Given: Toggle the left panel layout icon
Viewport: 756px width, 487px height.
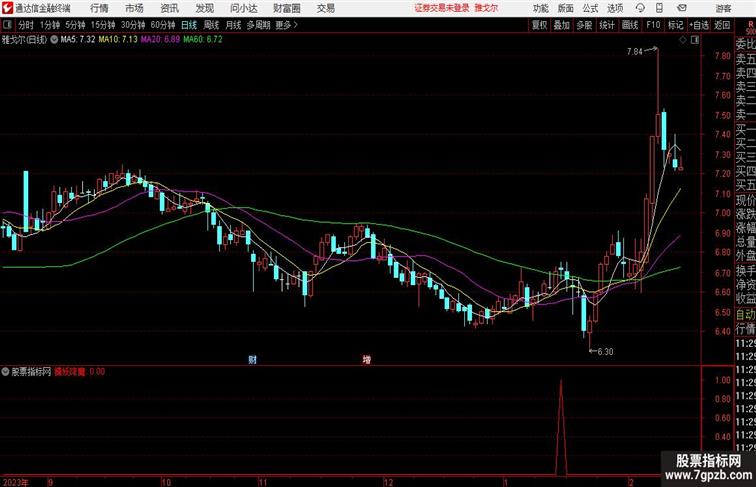Looking at the screenshot, I should [x=7, y=25].
